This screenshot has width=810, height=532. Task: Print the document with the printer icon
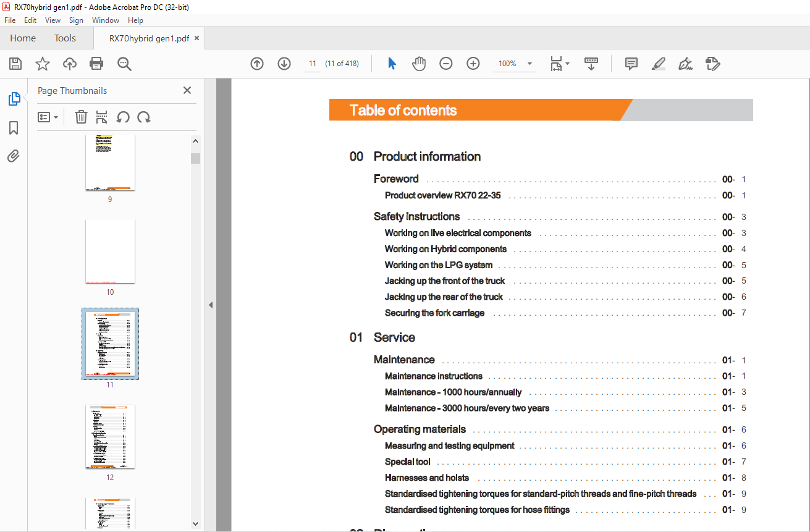pyautogui.click(x=96, y=64)
